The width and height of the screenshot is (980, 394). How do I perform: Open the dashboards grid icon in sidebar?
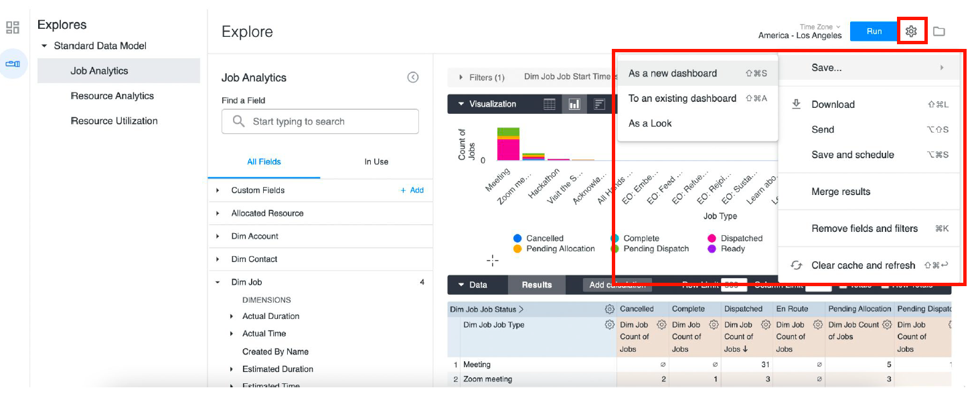click(12, 27)
